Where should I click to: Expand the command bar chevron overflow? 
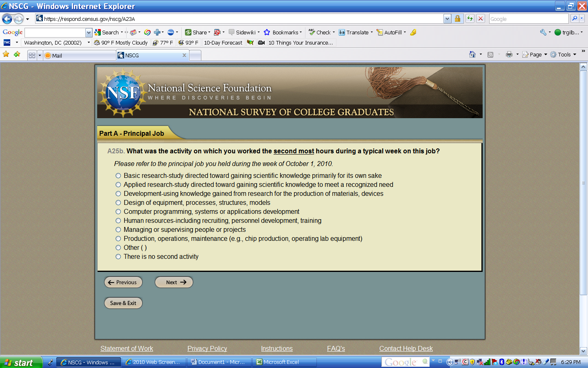(584, 51)
